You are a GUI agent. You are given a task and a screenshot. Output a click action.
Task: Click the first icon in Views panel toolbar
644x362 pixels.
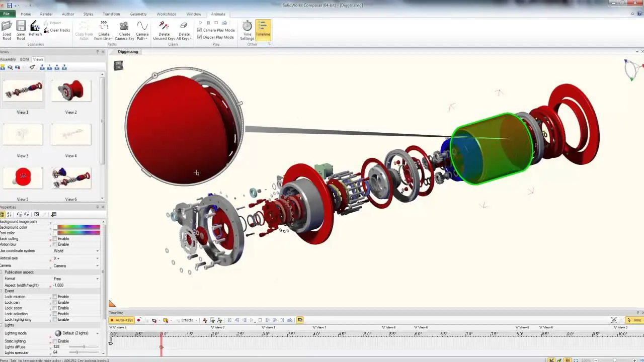click(3, 67)
